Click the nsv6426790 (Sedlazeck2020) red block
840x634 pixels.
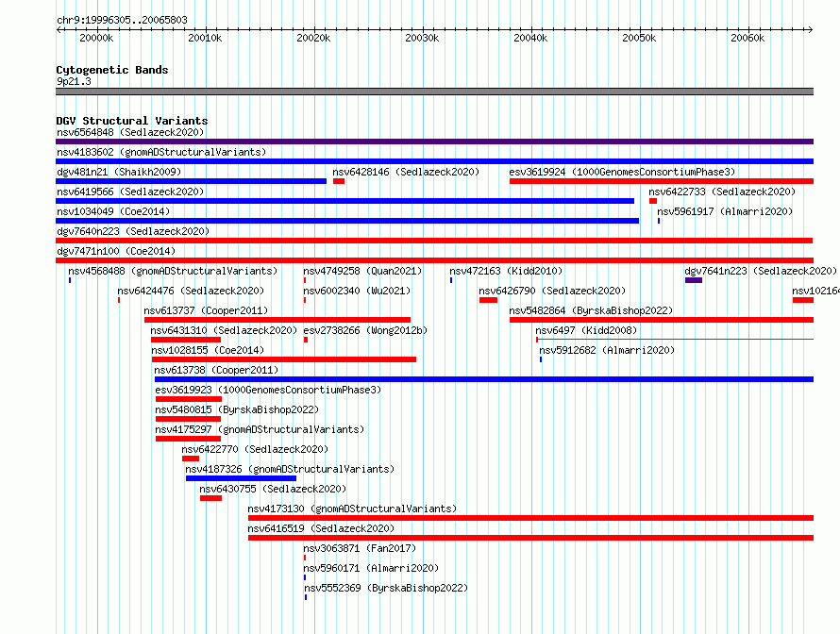point(488,300)
